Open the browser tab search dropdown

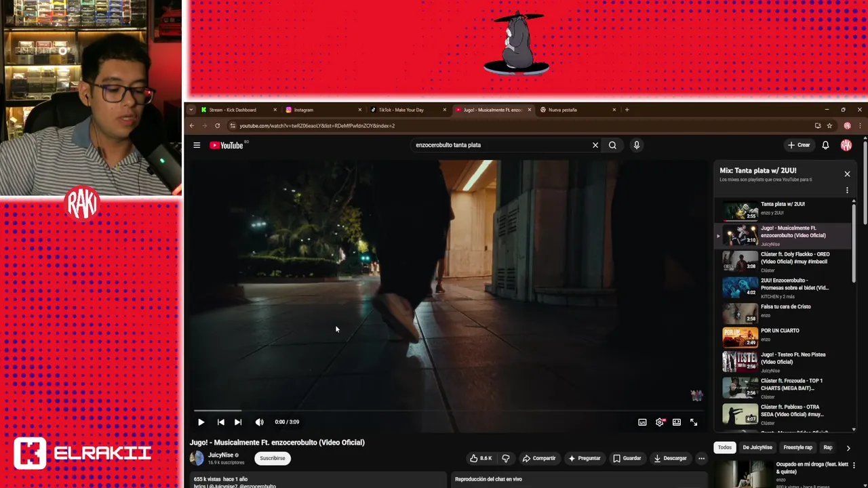[191, 110]
